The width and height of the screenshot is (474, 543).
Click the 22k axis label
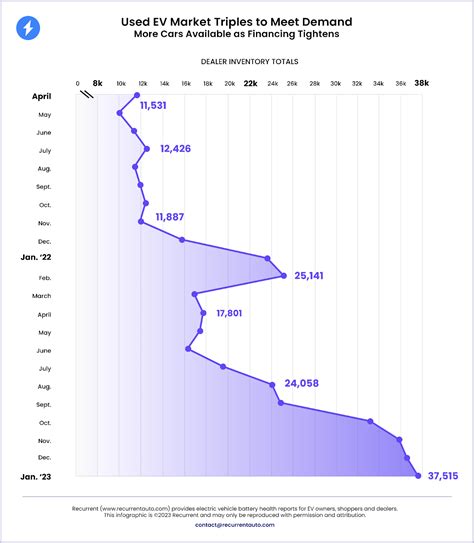coord(250,83)
